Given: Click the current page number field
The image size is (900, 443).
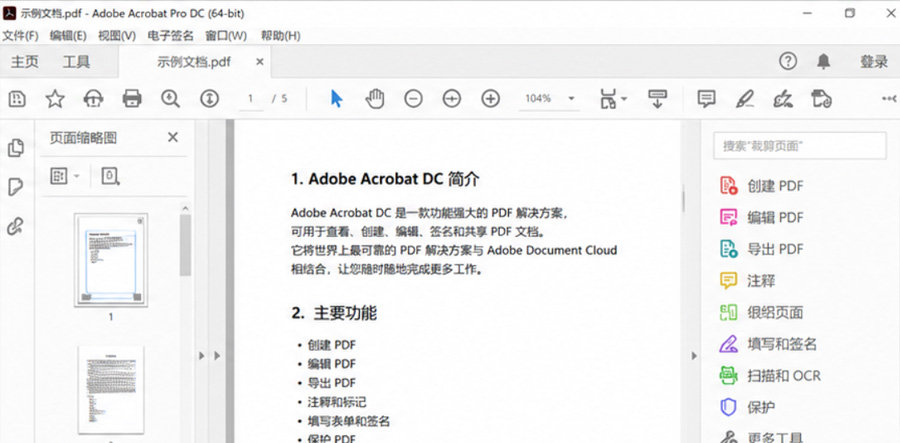Looking at the screenshot, I should click(250, 99).
